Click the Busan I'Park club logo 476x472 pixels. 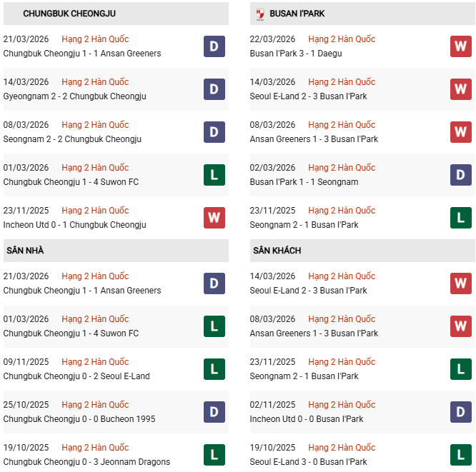(260, 14)
